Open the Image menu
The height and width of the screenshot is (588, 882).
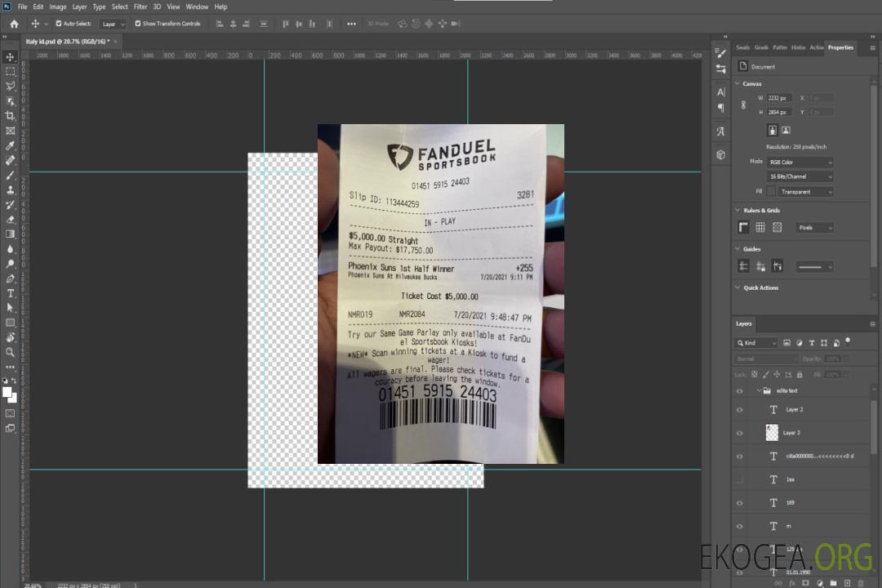(x=57, y=7)
